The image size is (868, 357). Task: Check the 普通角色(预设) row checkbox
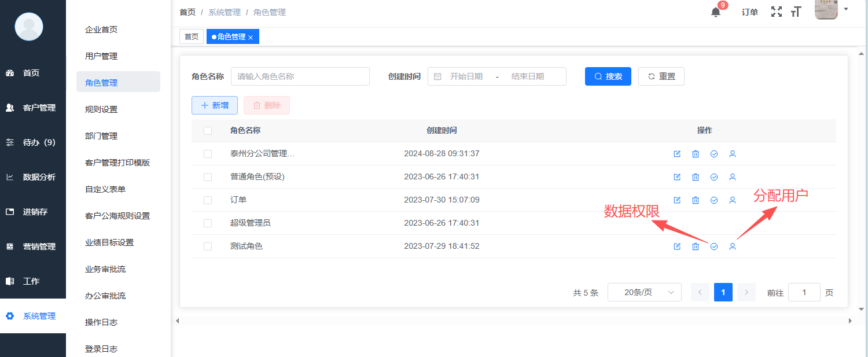pos(208,177)
